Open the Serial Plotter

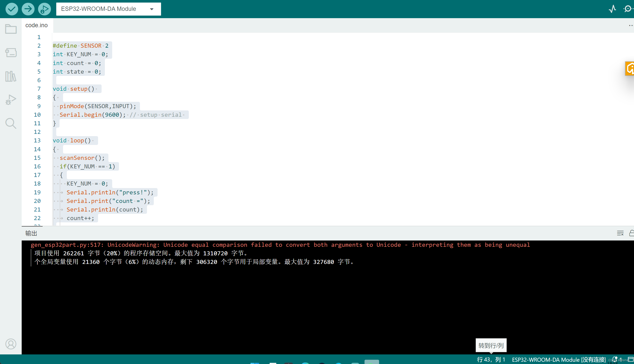tap(613, 9)
